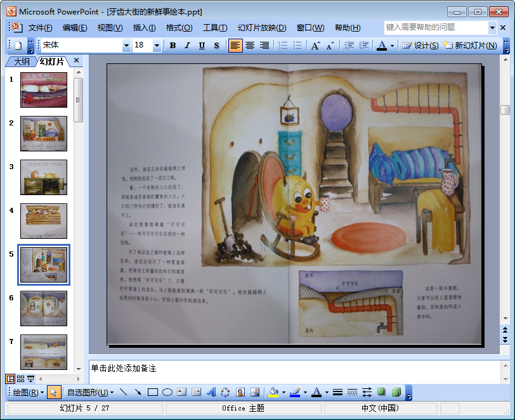Image resolution: width=515 pixels, height=420 pixels.
Task: Increase indent level icon
Action: [x=363, y=45]
